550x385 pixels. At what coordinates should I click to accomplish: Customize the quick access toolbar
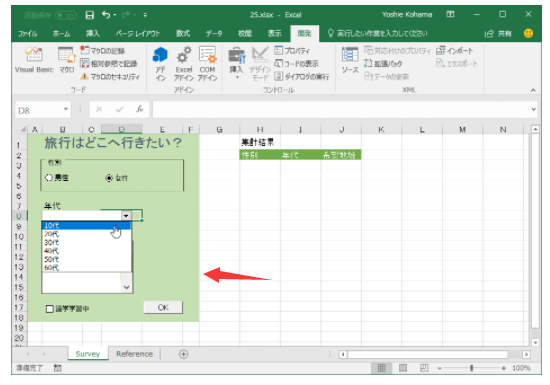coord(145,15)
